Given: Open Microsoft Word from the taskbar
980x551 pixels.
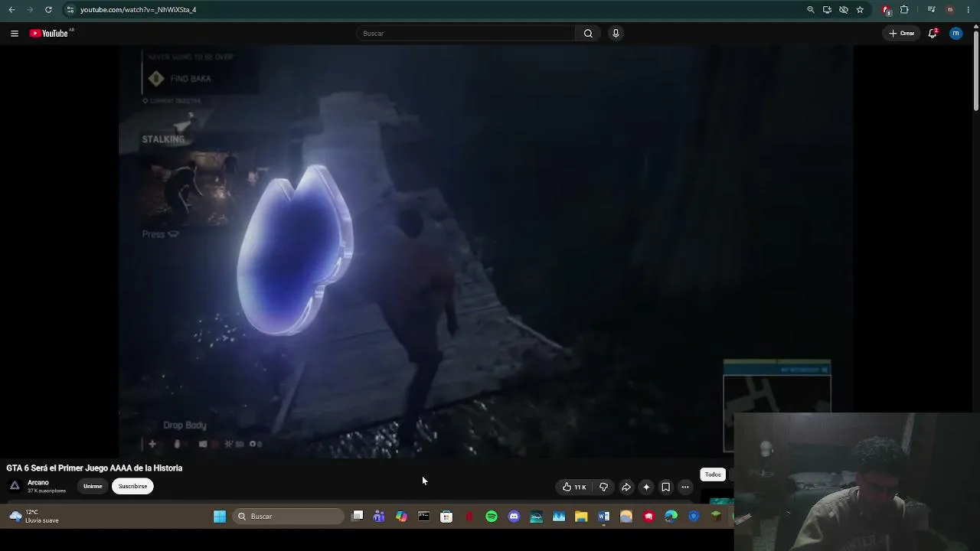Looking at the screenshot, I should [x=604, y=517].
